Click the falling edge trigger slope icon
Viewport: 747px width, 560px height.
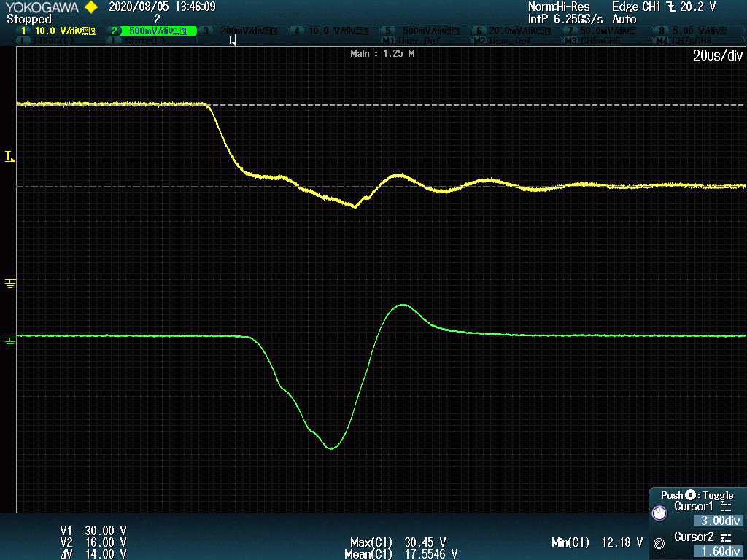click(x=671, y=7)
